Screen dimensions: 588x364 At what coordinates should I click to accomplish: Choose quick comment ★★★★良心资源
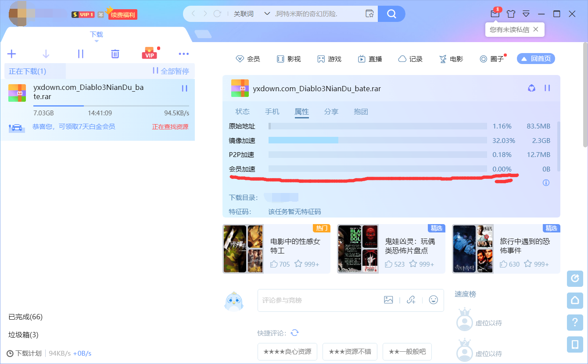coord(287,352)
